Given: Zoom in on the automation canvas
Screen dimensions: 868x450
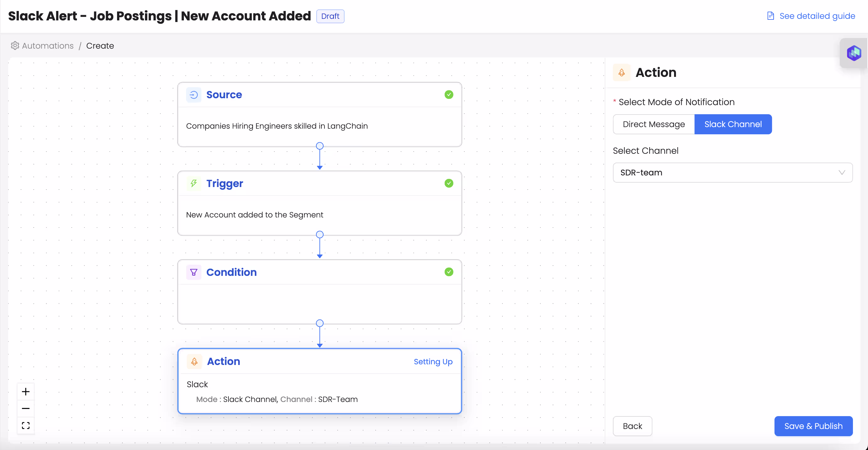Looking at the screenshot, I should [x=26, y=391].
